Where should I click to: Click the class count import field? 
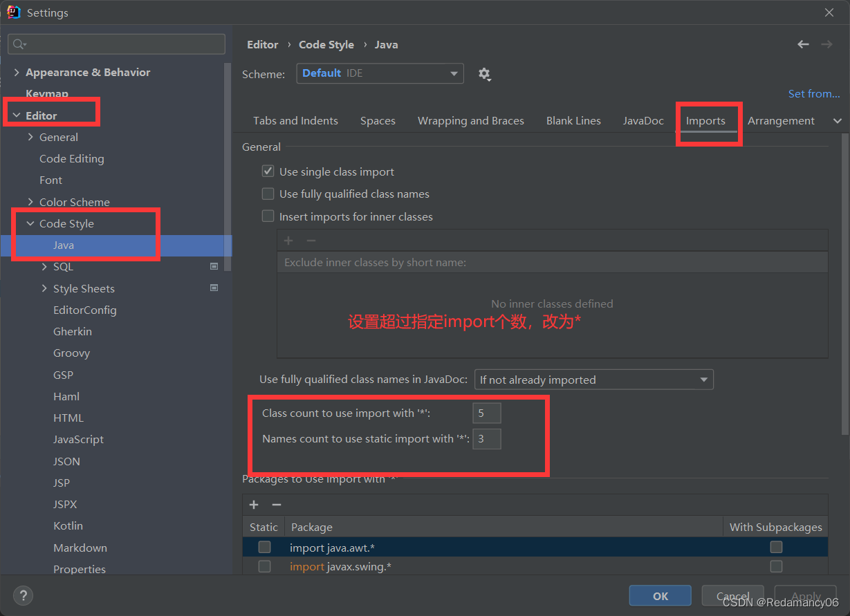click(x=487, y=413)
